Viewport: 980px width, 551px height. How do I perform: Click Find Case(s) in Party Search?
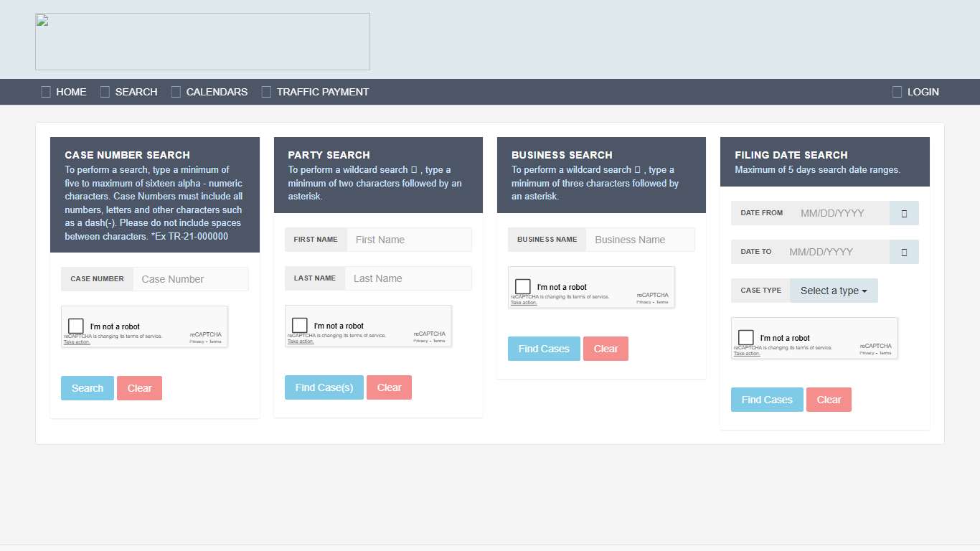tap(324, 387)
